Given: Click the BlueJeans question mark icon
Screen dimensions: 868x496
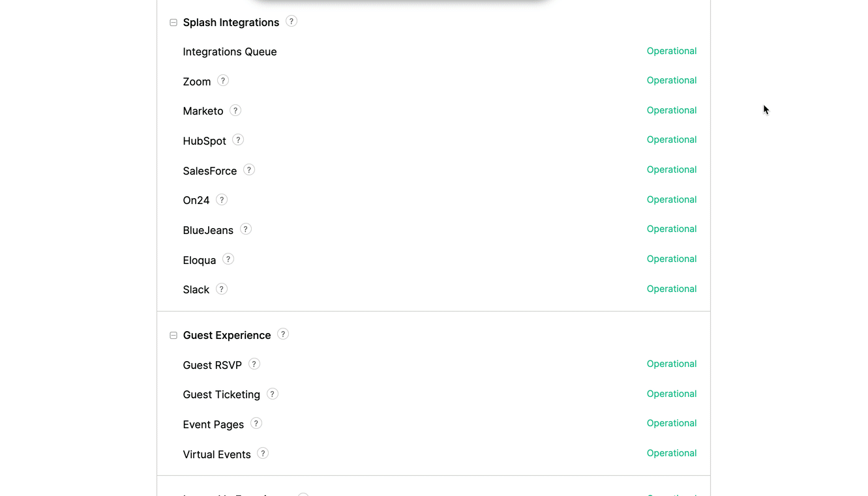Looking at the screenshot, I should 246,229.
